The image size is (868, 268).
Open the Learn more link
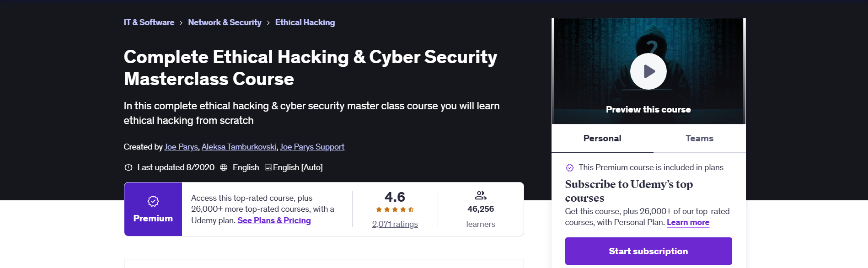(x=688, y=222)
